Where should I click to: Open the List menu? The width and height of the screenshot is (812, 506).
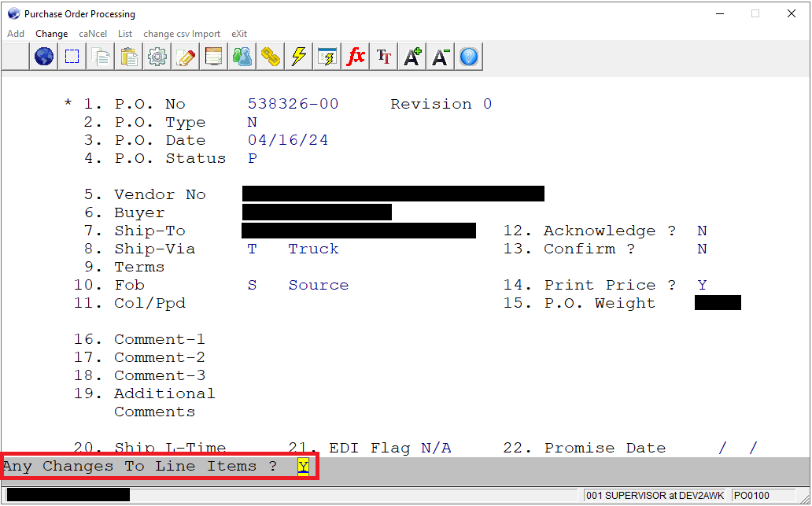125,34
